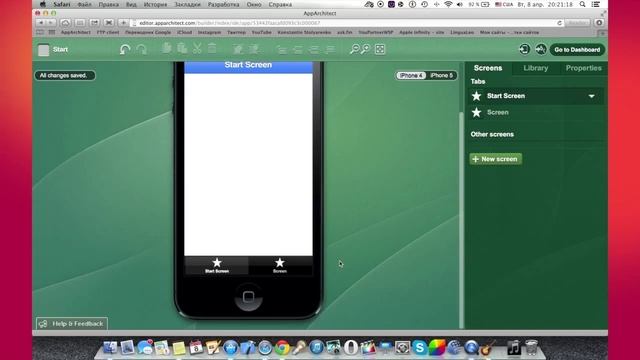Open the Закладки menu
The image size is (640, 360).
click(x=187, y=4)
